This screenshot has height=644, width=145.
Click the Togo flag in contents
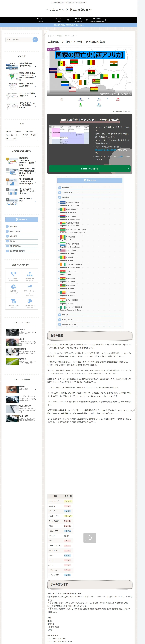click(x=63, y=285)
